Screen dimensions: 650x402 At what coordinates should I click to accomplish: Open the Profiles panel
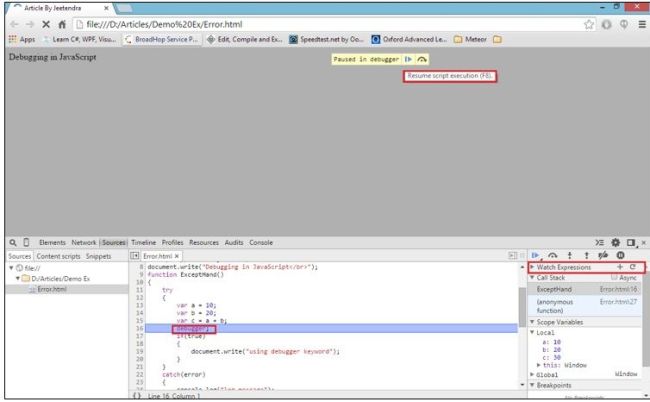point(172,242)
